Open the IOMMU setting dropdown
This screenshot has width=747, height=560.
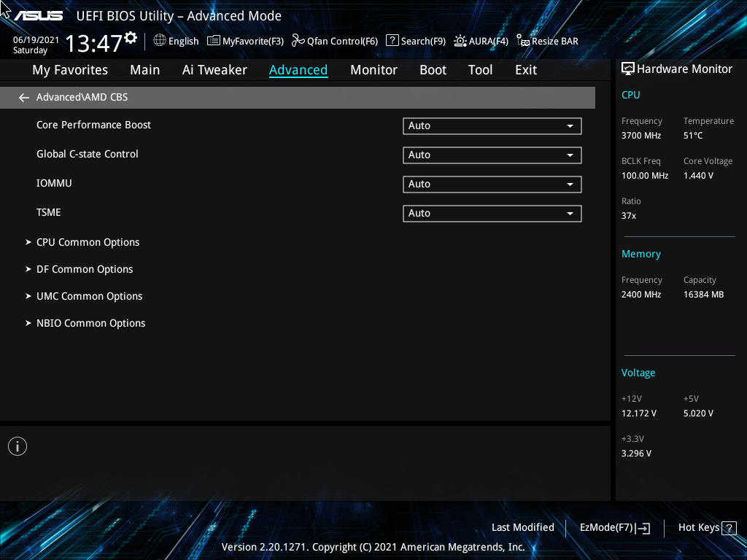(492, 184)
